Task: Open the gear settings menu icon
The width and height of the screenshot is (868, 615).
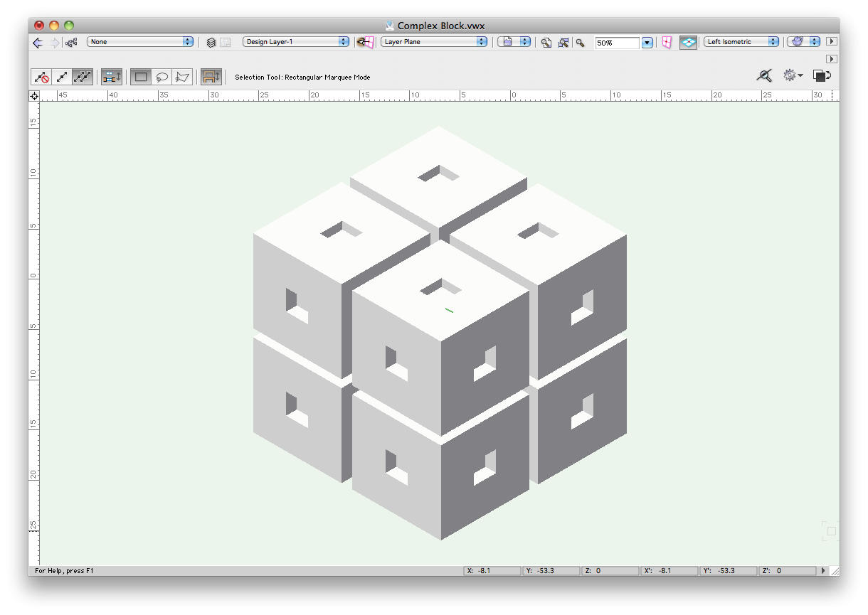Action: tap(792, 75)
